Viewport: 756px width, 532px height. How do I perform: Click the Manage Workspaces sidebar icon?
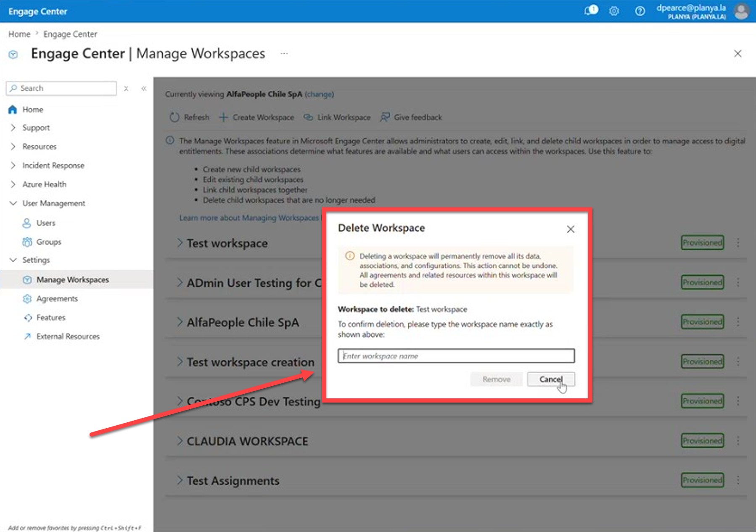point(27,280)
